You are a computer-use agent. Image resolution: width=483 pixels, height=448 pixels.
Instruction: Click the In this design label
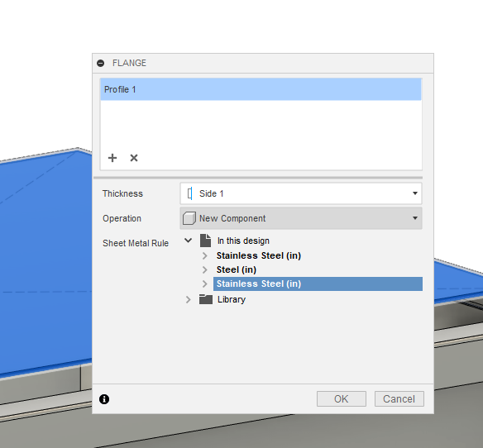[243, 241]
